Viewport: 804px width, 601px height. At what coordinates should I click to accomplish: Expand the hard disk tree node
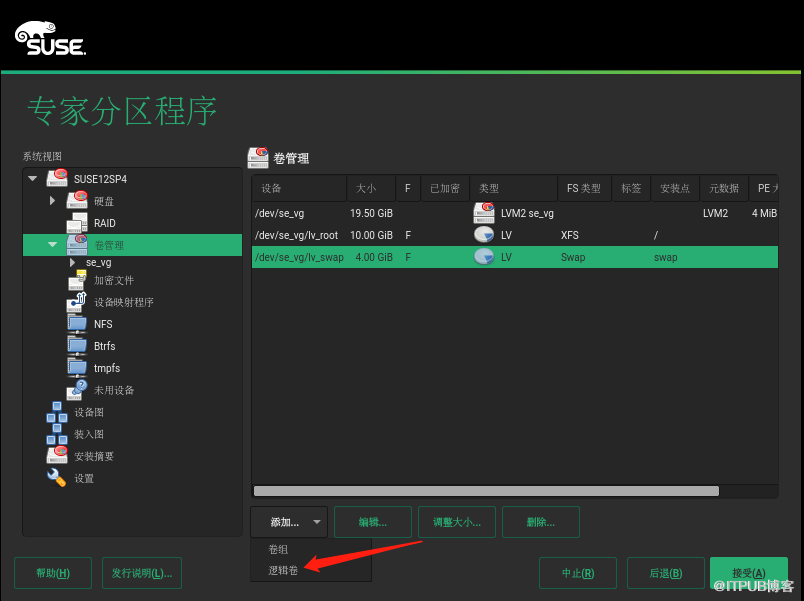52,201
